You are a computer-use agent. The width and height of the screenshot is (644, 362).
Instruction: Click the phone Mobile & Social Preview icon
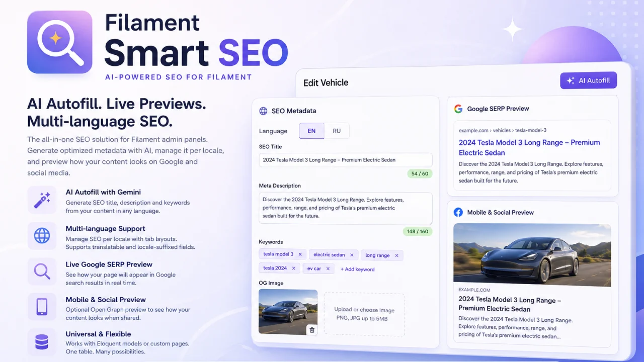point(42,307)
